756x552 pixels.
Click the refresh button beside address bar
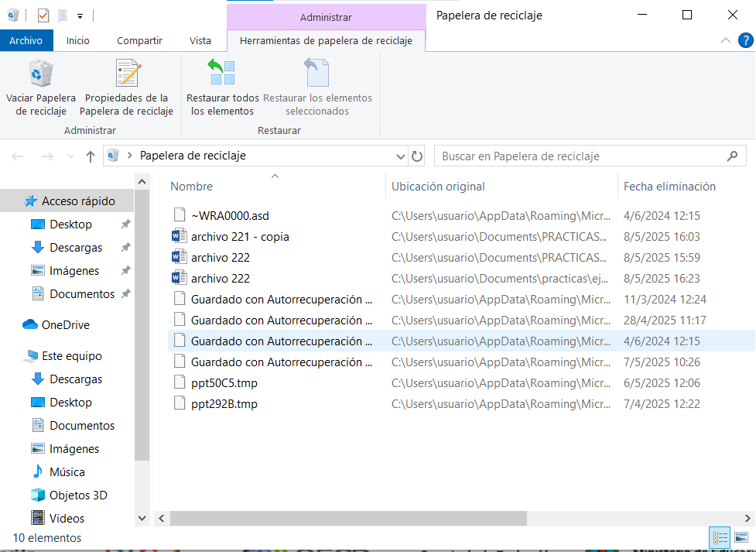pyautogui.click(x=417, y=156)
